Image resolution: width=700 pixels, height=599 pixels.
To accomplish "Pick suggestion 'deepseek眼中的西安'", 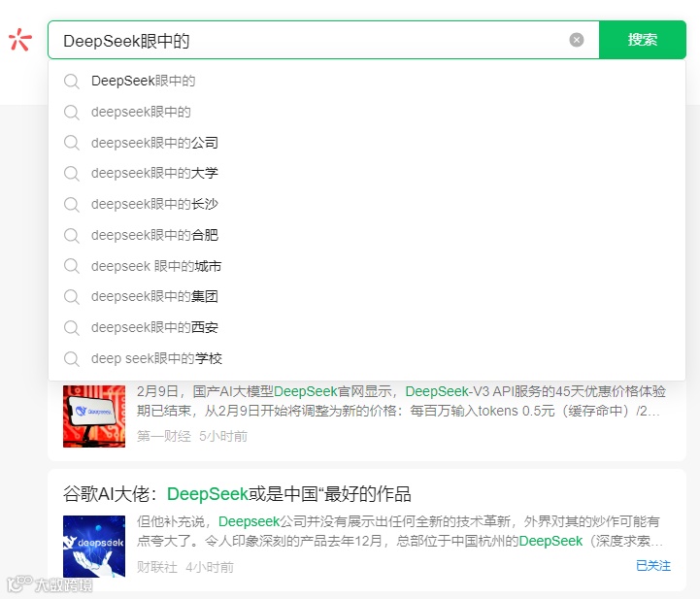I will [367, 327].
